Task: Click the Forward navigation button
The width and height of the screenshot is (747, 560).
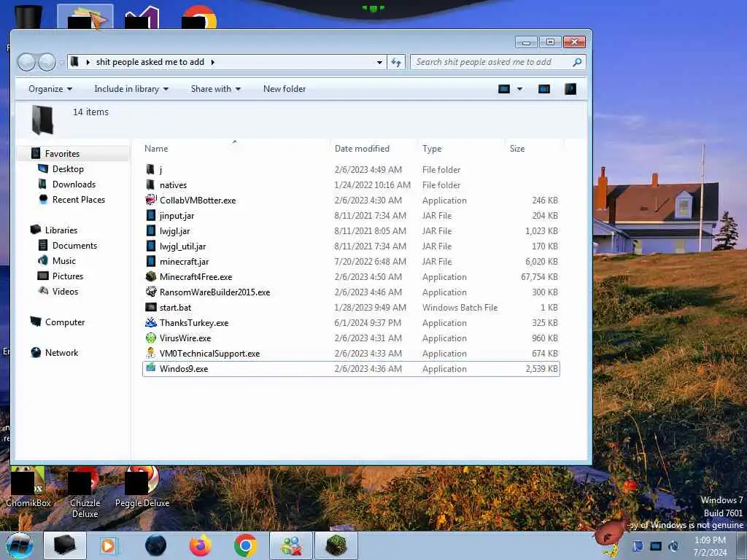Action: click(x=47, y=62)
